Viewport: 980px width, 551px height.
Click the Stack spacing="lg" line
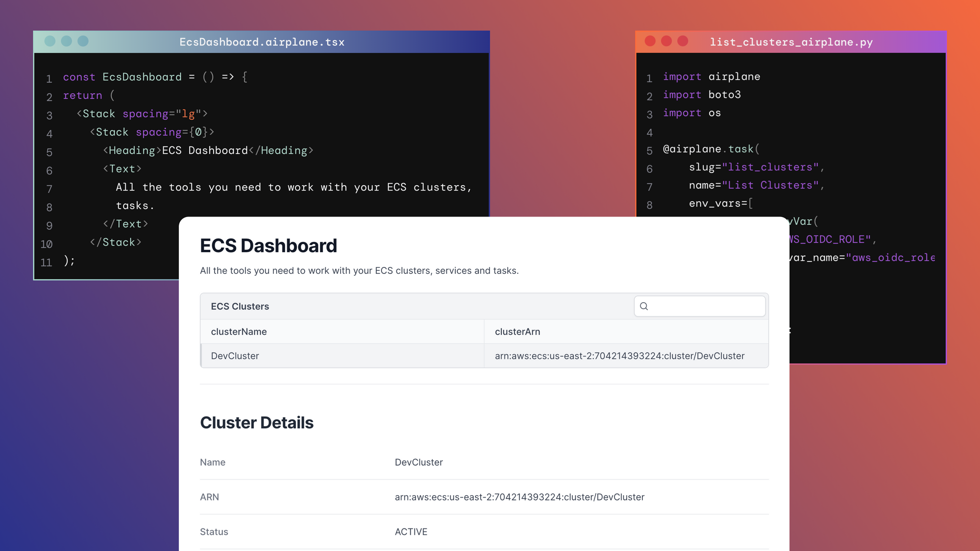coord(142,114)
